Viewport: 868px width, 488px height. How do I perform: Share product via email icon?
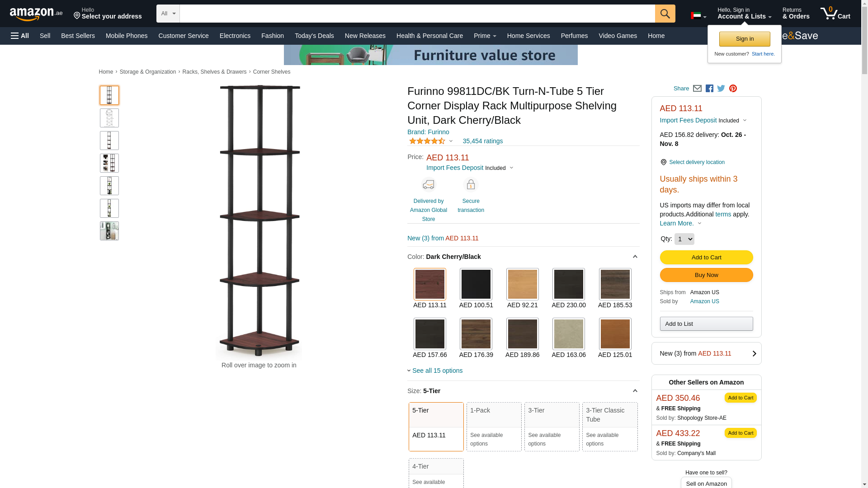(x=697, y=89)
